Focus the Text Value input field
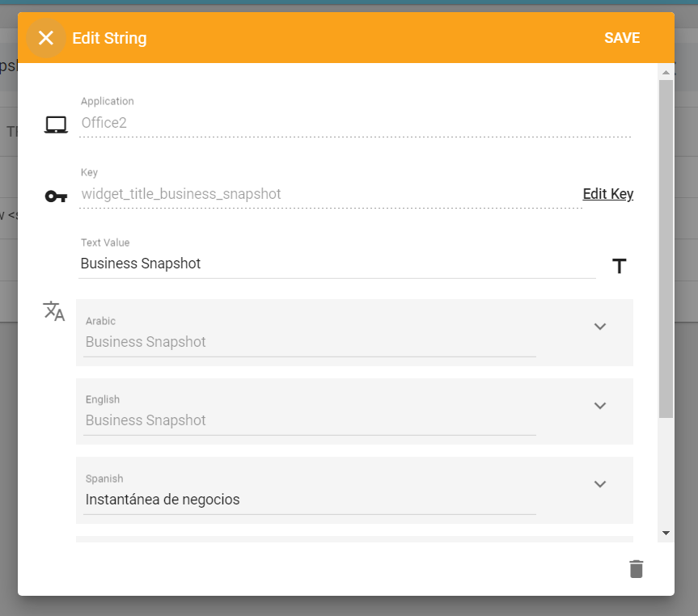This screenshot has width=698, height=616. tap(336, 264)
